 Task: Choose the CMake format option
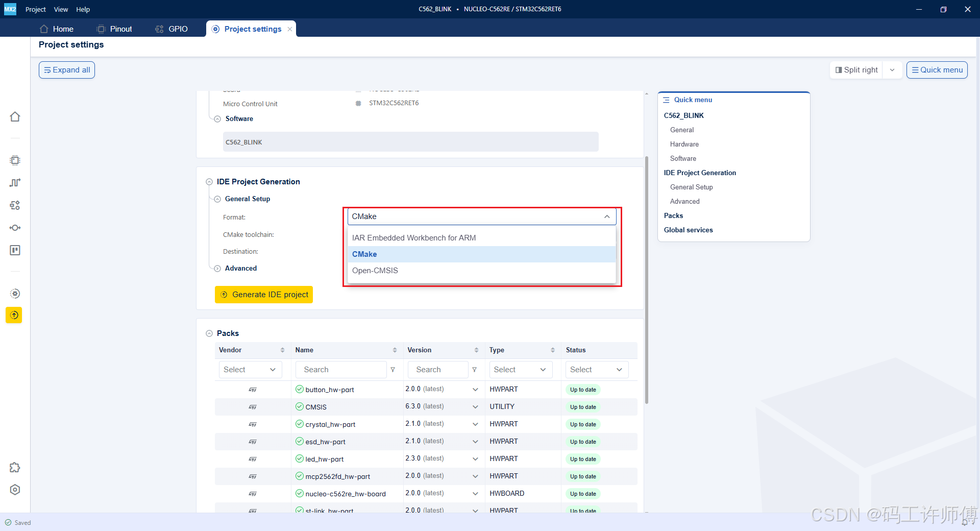pyautogui.click(x=482, y=254)
